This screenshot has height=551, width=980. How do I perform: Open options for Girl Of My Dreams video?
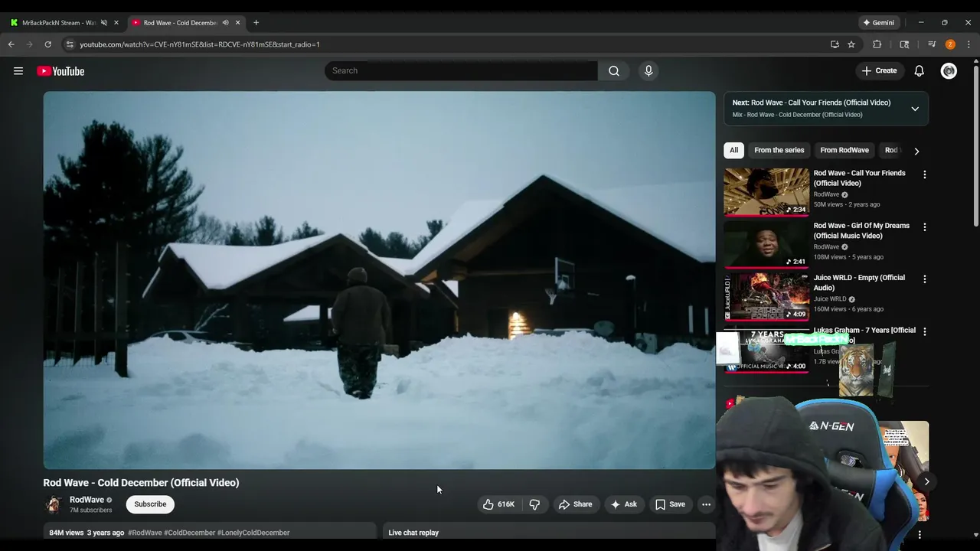point(924,227)
